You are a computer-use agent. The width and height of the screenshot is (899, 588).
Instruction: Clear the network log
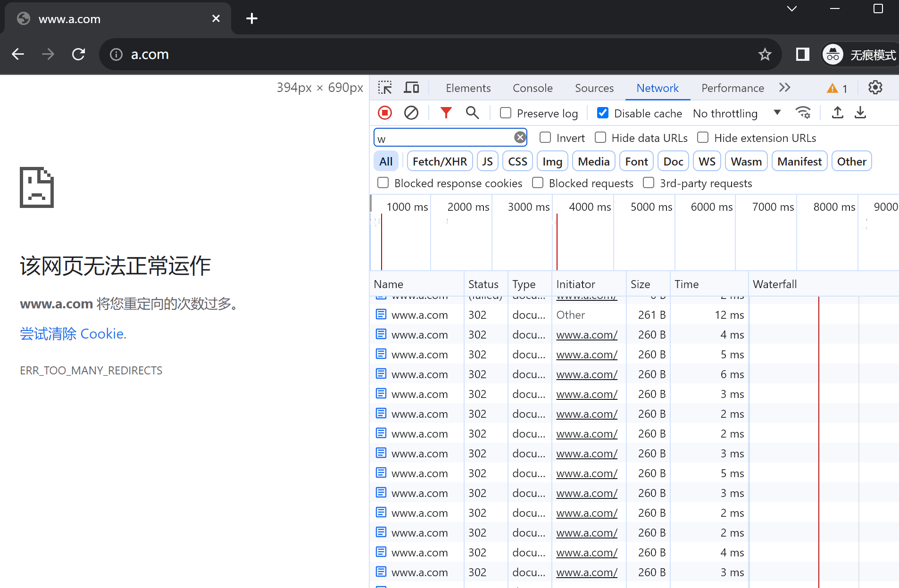tap(411, 113)
